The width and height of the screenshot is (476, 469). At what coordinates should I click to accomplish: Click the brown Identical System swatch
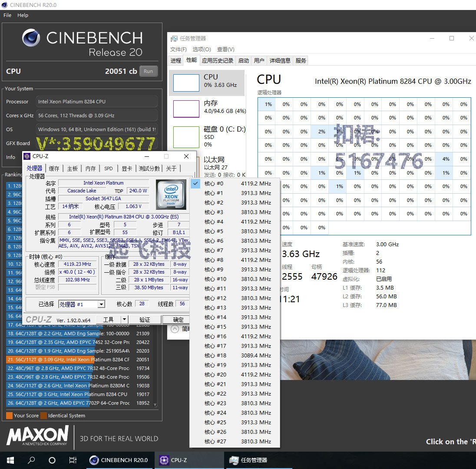click(x=43, y=416)
